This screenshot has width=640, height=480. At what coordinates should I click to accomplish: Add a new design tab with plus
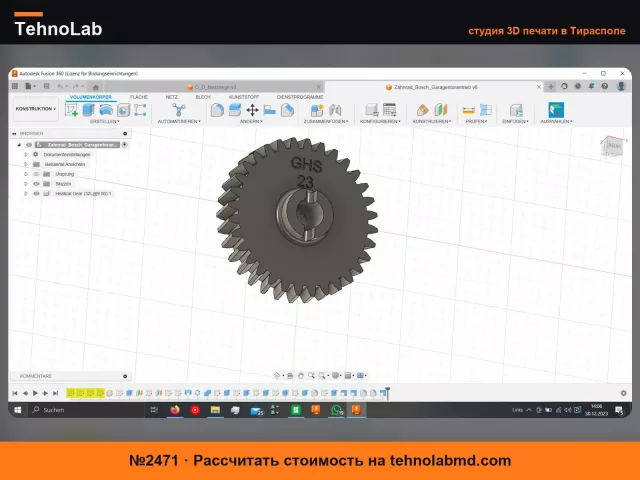pyautogui.click(x=551, y=87)
